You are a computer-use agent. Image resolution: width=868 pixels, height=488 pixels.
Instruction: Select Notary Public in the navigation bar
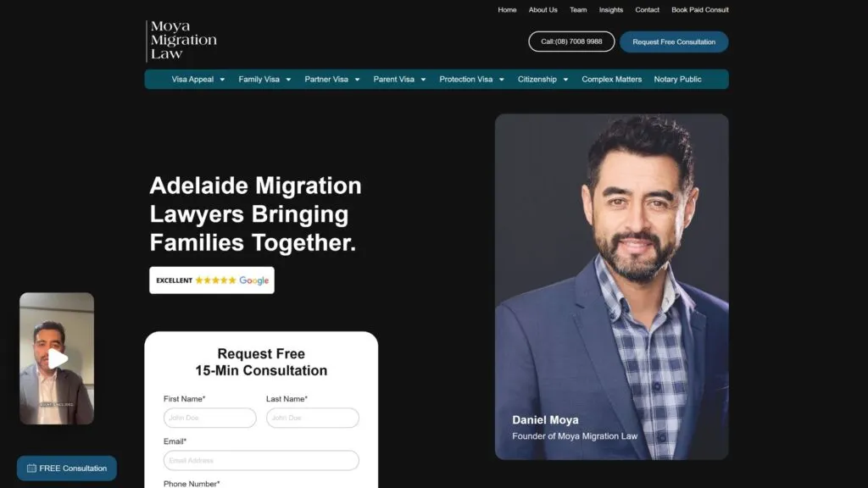pyautogui.click(x=677, y=79)
